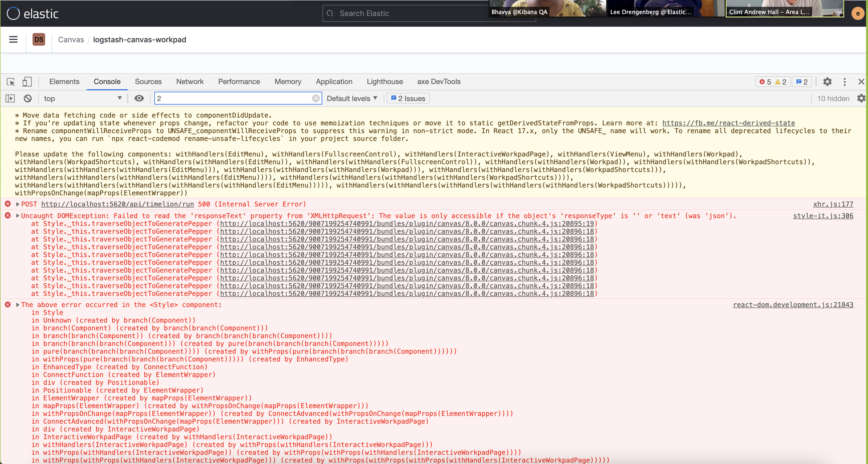Open the top frame context dropdown

83,98
